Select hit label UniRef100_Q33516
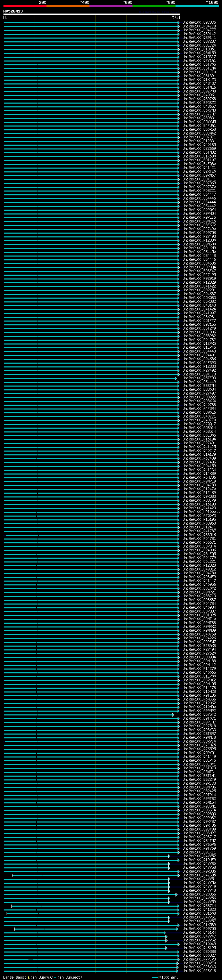Image resolution: width=222 pixels, height=980 pixels. (x=199, y=535)
